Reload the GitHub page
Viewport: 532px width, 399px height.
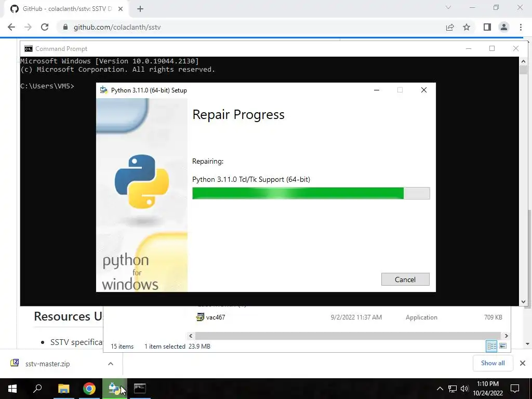tap(45, 27)
